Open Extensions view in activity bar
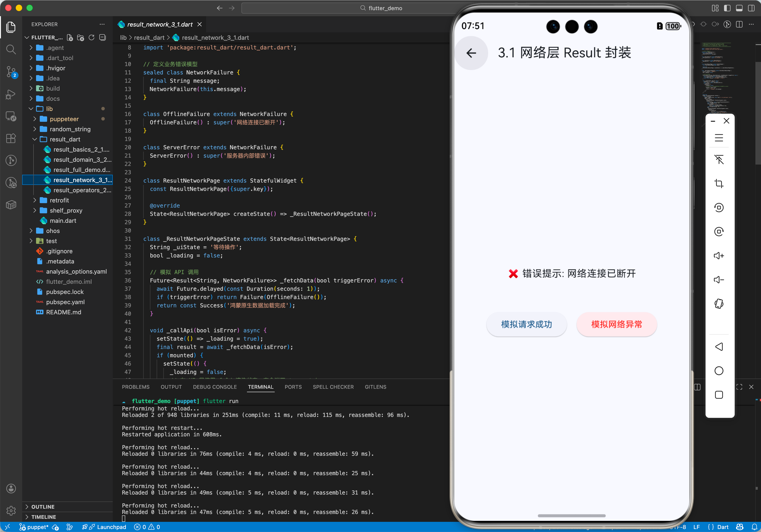761x532 pixels. (x=11, y=138)
